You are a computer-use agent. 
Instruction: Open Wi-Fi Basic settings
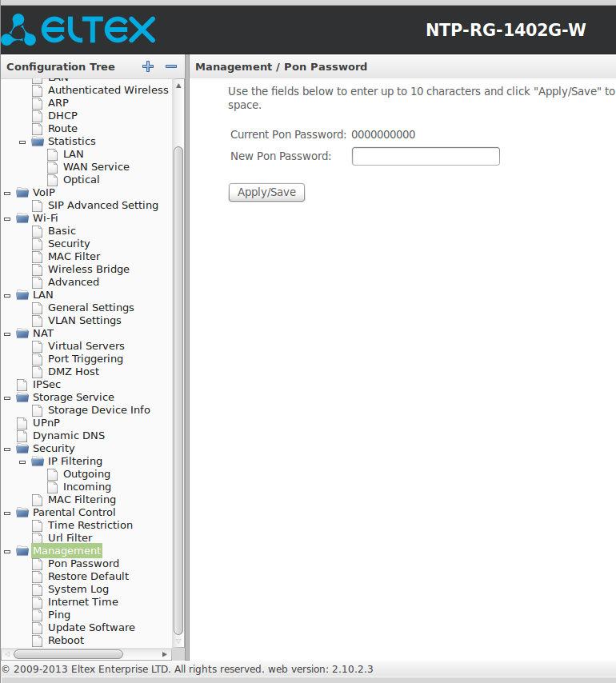click(x=62, y=231)
